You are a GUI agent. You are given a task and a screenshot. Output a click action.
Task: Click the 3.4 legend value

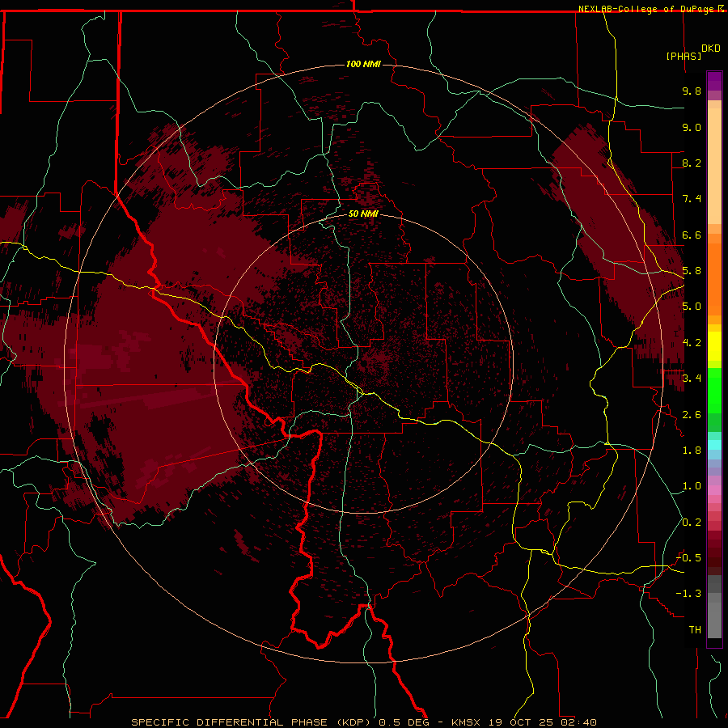(x=692, y=379)
